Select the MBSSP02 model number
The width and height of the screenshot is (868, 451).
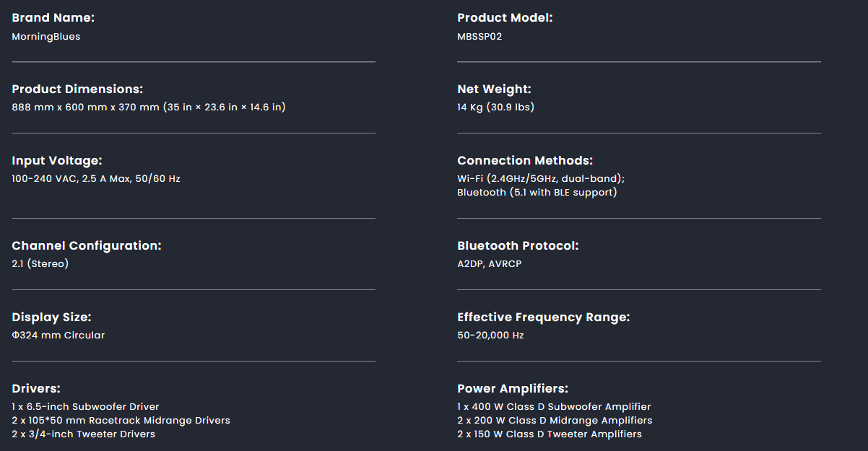479,36
